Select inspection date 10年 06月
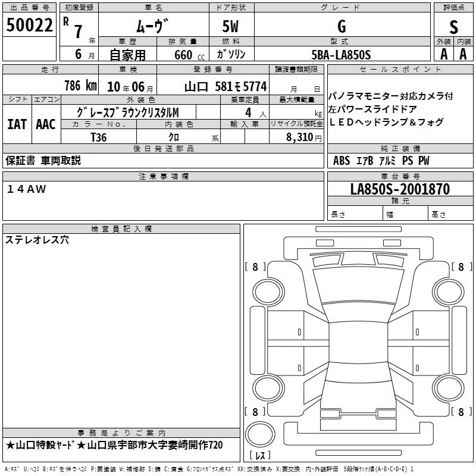 pos(130,87)
